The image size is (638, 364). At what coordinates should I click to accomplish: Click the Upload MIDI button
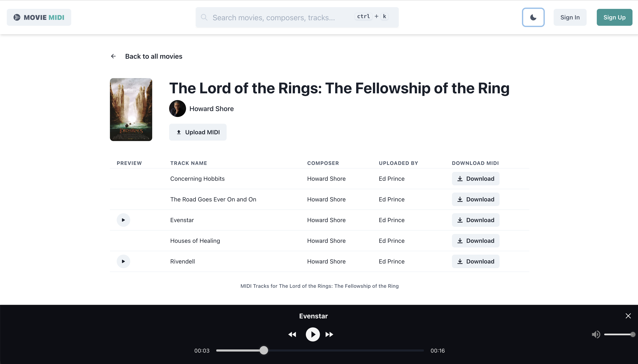[x=198, y=132]
